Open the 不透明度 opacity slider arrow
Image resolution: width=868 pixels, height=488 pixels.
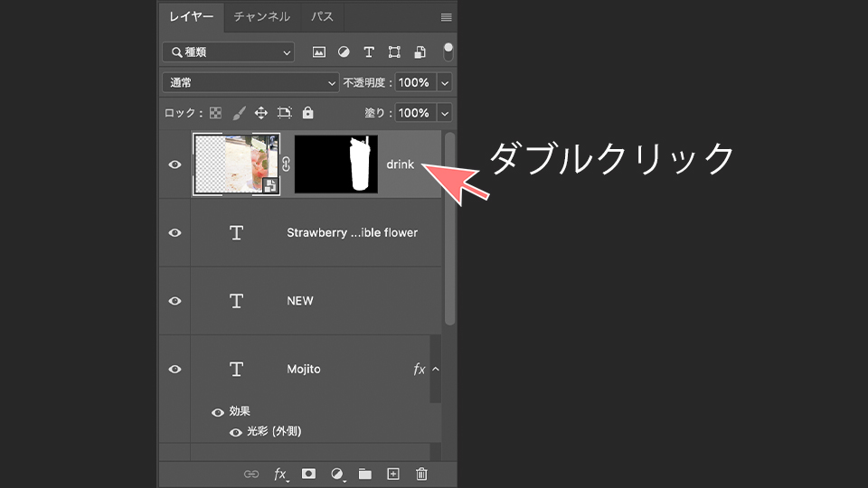tap(445, 82)
